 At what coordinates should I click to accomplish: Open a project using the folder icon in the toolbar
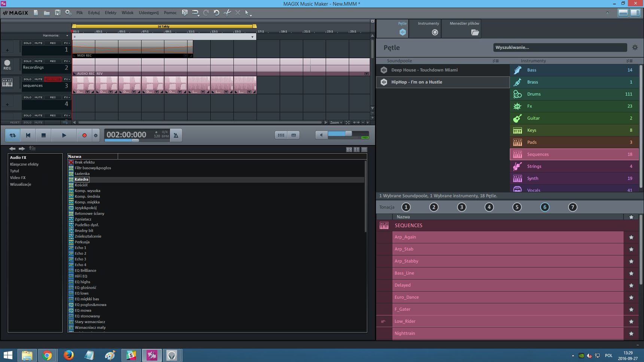46,13
